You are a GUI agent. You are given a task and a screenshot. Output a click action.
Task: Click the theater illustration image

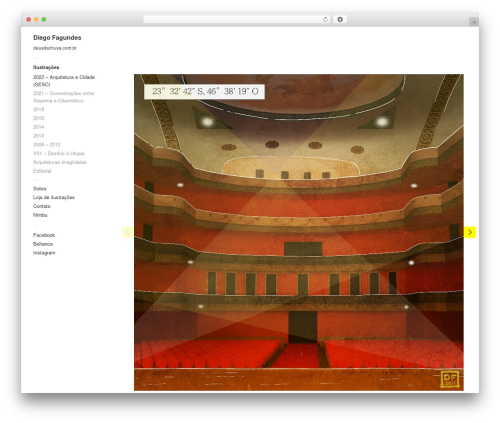pos(299,232)
